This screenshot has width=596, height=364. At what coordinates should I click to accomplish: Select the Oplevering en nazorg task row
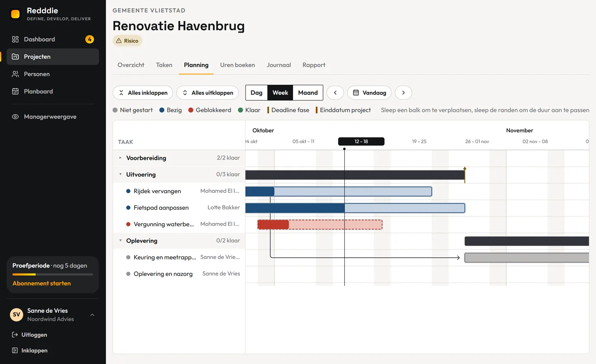(179, 274)
